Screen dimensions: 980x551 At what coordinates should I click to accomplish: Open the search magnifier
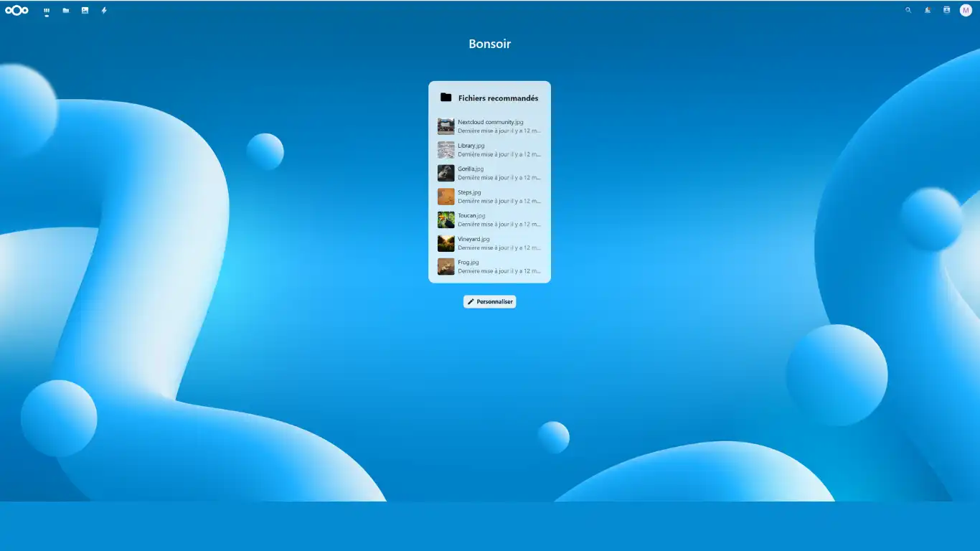click(x=908, y=10)
